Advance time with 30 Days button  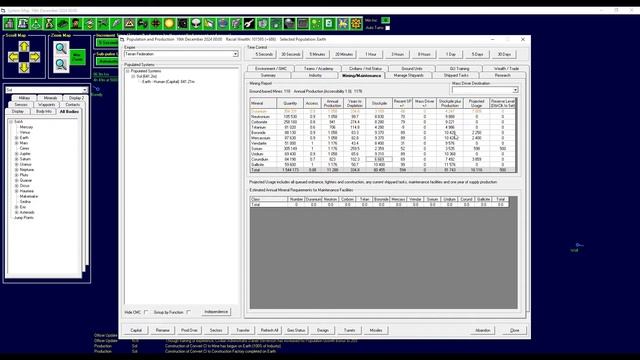pyautogui.click(x=504, y=54)
